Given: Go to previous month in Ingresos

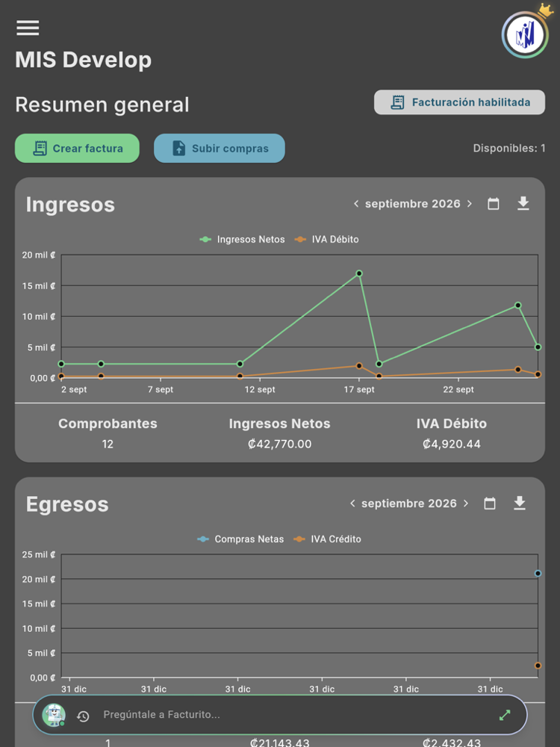Looking at the screenshot, I should pos(355,204).
